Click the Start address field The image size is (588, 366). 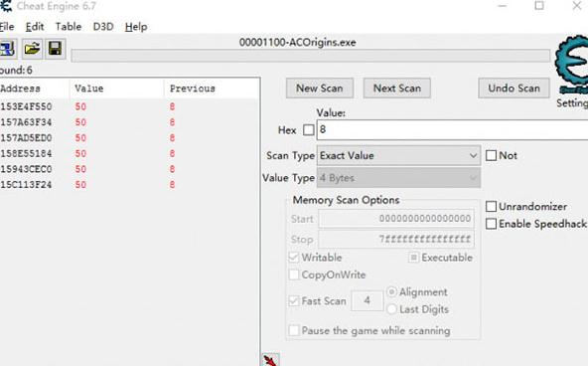click(396, 219)
